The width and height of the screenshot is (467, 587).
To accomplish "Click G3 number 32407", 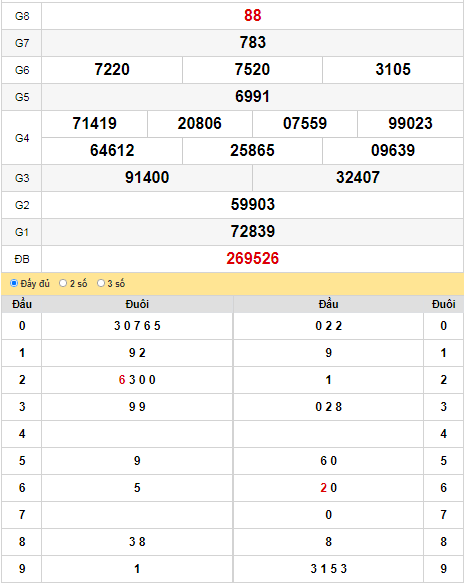I will click(358, 177).
